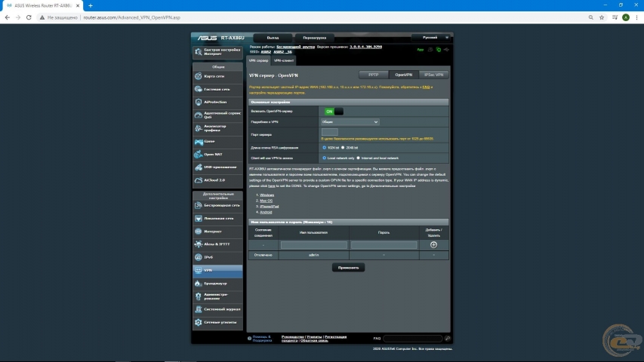644x362 pixels.
Task: Open the AiCloud 2.0 cloud icon
Action: 199,180
